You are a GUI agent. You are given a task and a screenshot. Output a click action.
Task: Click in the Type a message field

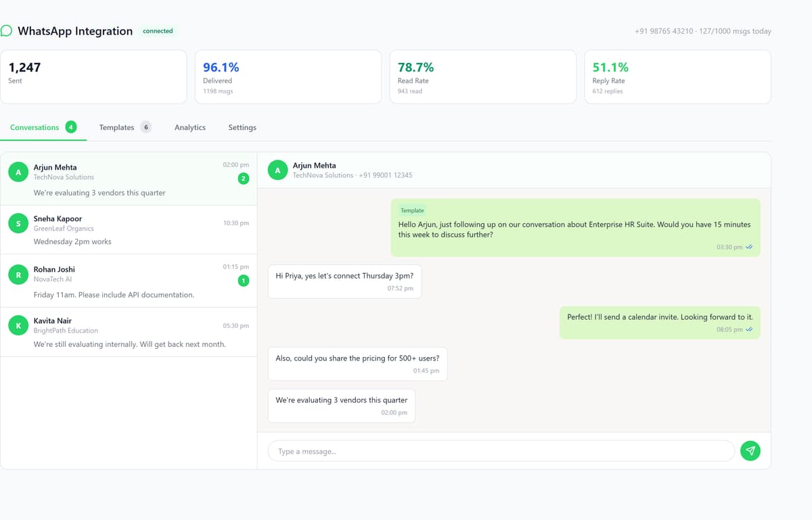click(x=501, y=451)
